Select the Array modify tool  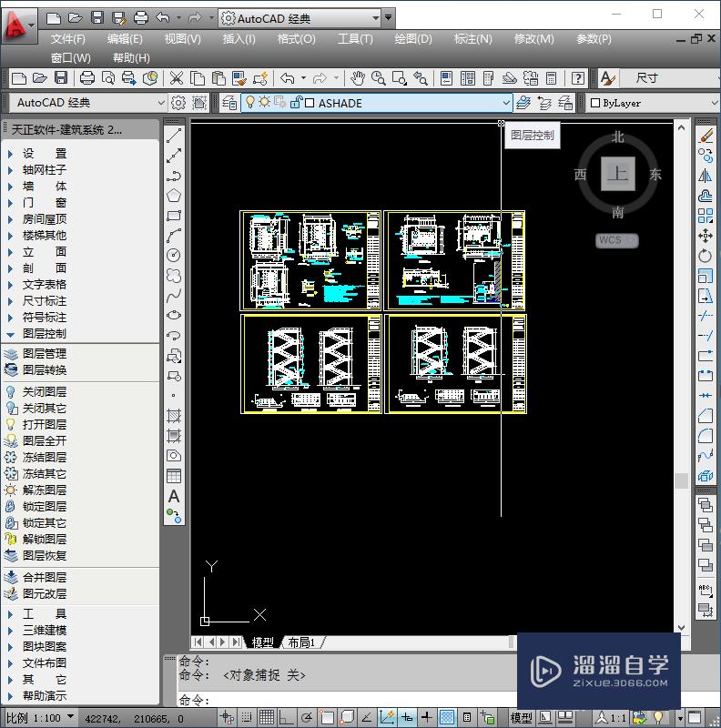tap(706, 216)
